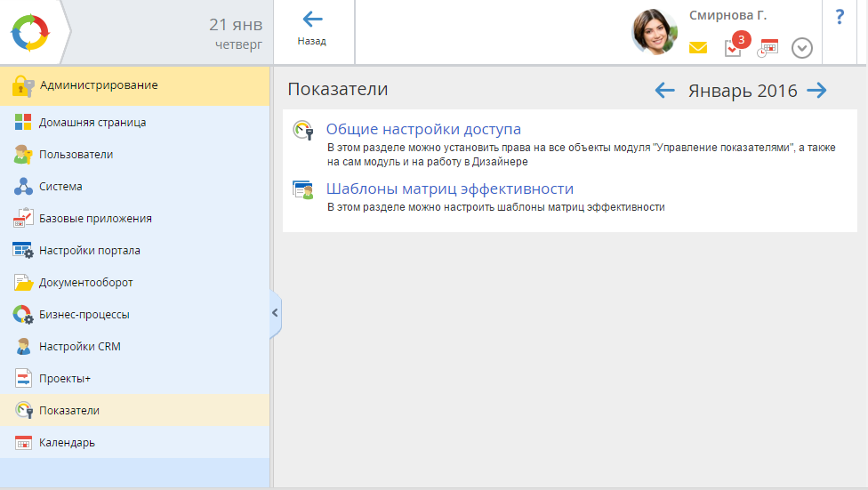Viewport: 868px width, 490px height.
Task: Click the Смирнова Г. profile photo
Action: pos(655,33)
